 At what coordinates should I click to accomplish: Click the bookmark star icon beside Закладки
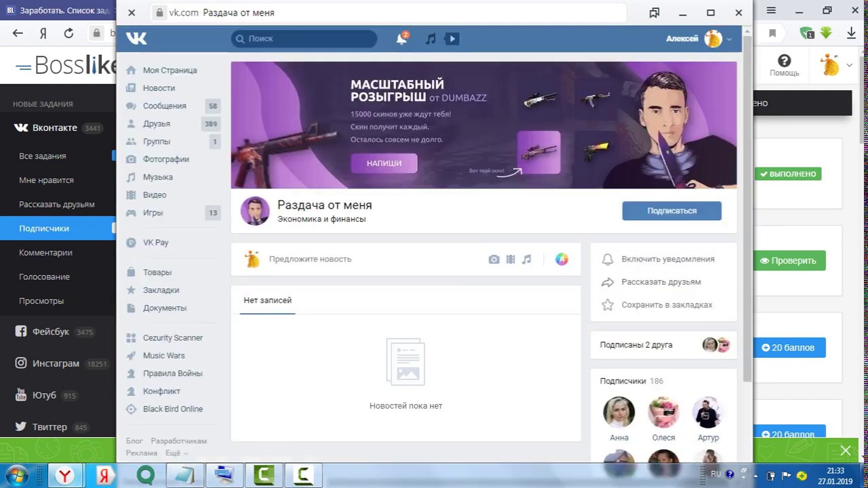(x=131, y=290)
